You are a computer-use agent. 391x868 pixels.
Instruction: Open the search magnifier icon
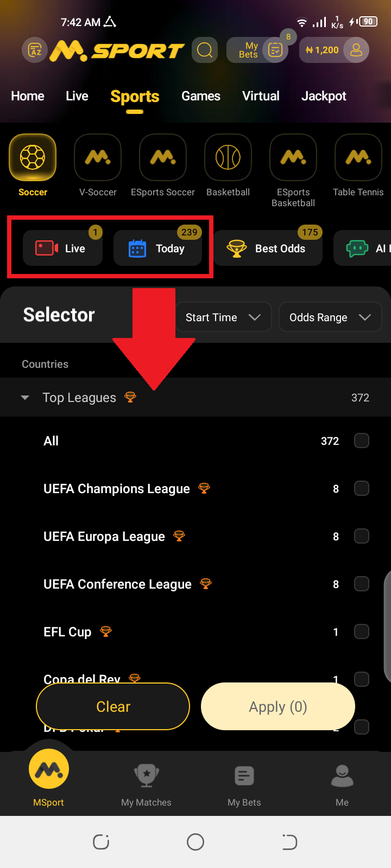click(205, 50)
